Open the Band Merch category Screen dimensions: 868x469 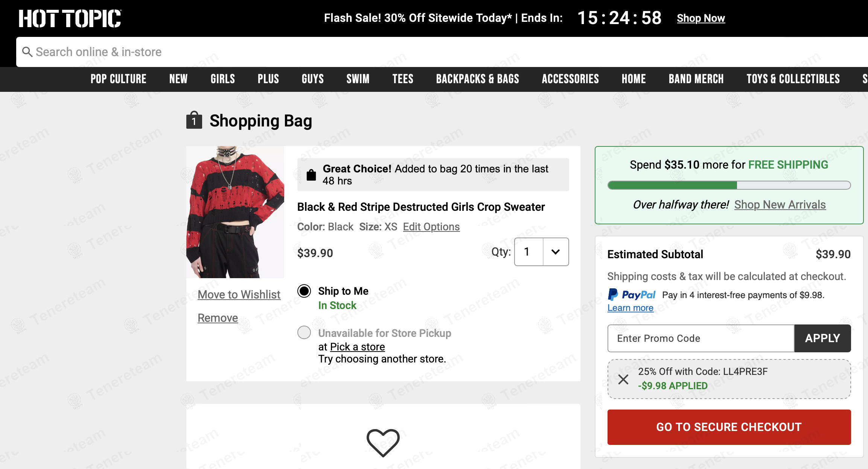point(696,79)
